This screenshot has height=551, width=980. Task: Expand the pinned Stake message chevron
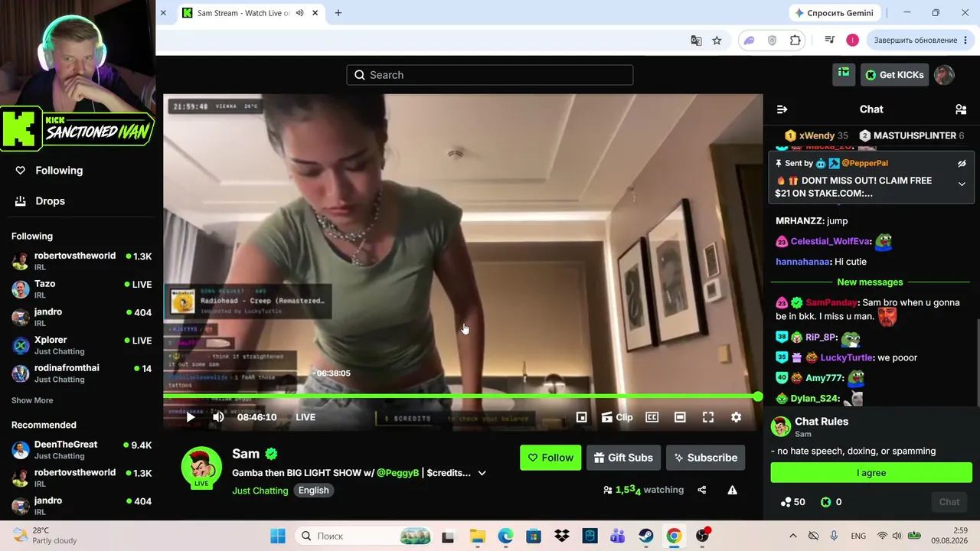tap(962, 184)
